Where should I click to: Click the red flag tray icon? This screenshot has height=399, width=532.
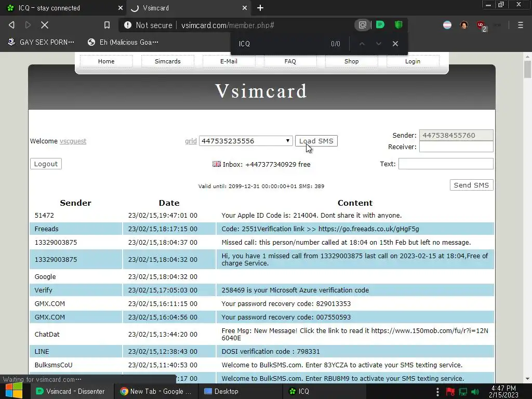tap(450, 392)
